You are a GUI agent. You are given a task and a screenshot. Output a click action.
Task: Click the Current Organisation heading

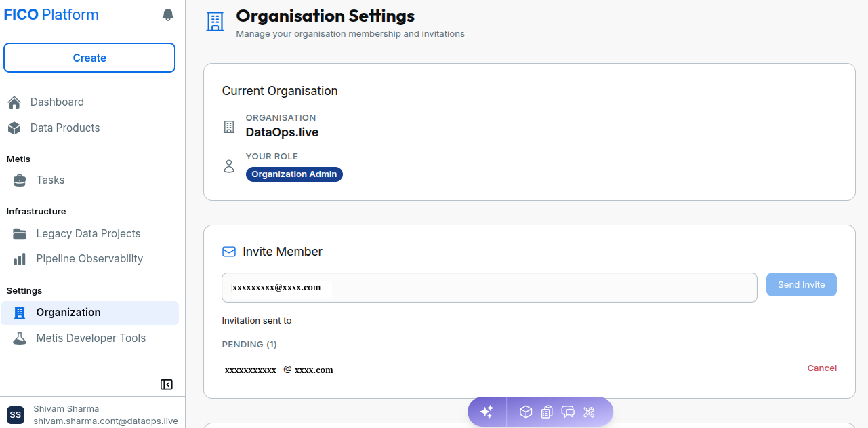pyautogui.click(x=280, y=91)
